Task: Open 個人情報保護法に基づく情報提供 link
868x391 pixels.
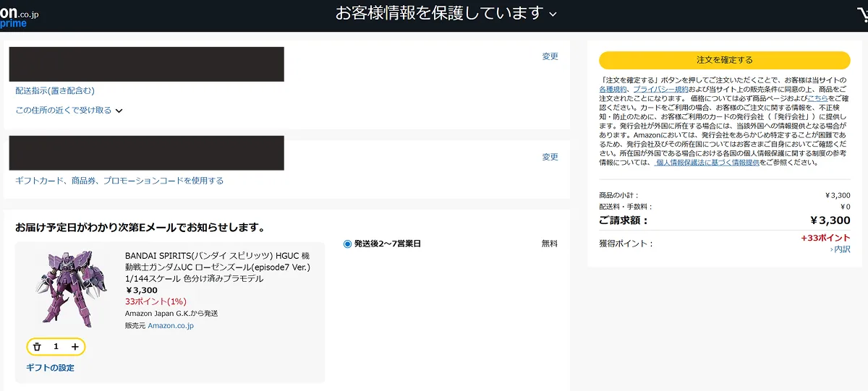Action: (x=707, y=163)
